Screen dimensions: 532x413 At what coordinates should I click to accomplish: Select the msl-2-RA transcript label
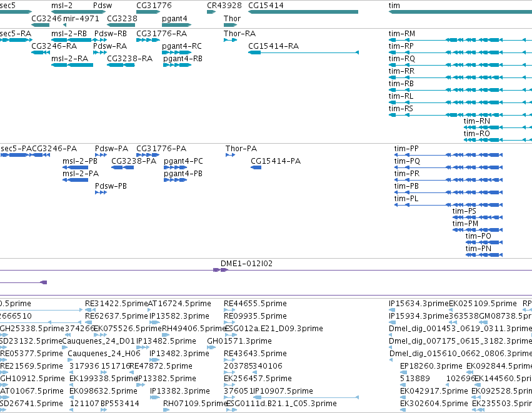click(69, 59)
